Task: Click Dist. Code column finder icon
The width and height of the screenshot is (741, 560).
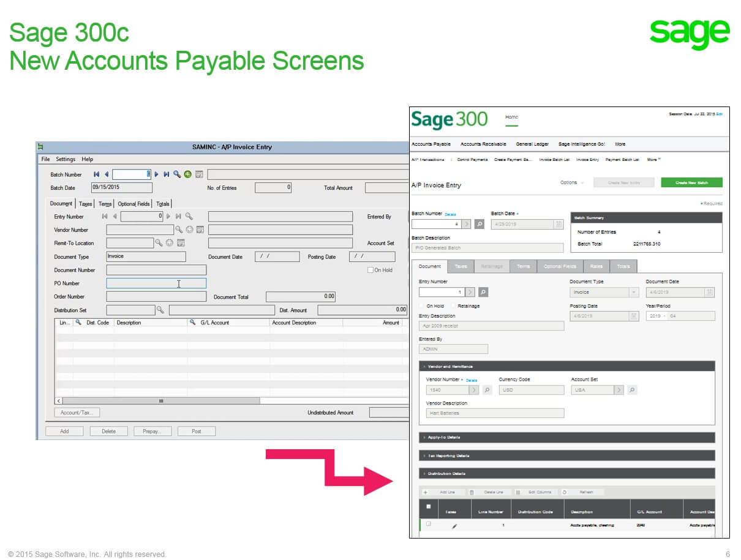Action: point(78,323)
